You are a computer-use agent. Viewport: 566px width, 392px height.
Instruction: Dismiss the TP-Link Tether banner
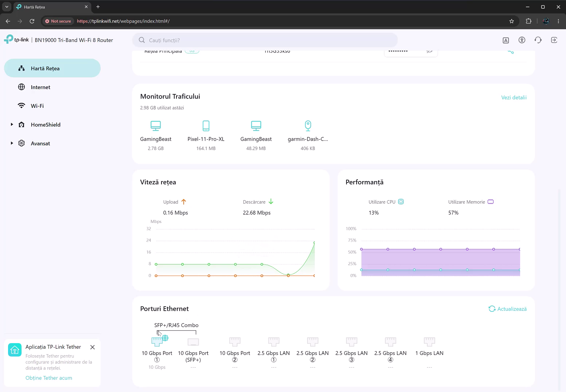(93, 347)
